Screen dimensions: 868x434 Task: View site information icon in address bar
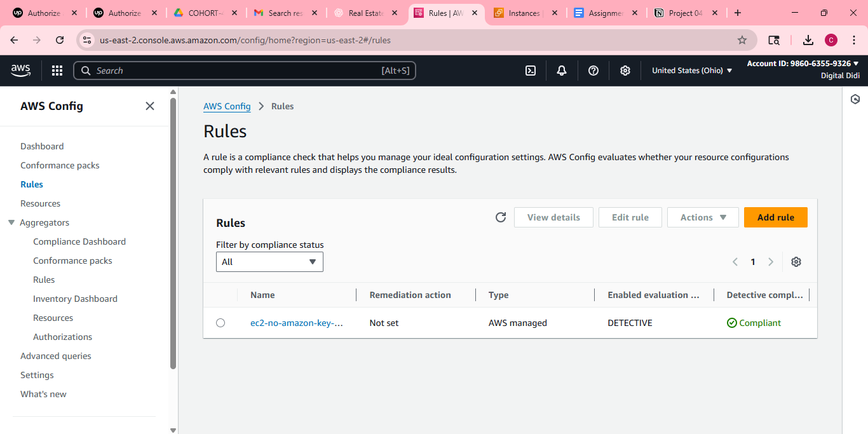(88, 40)
